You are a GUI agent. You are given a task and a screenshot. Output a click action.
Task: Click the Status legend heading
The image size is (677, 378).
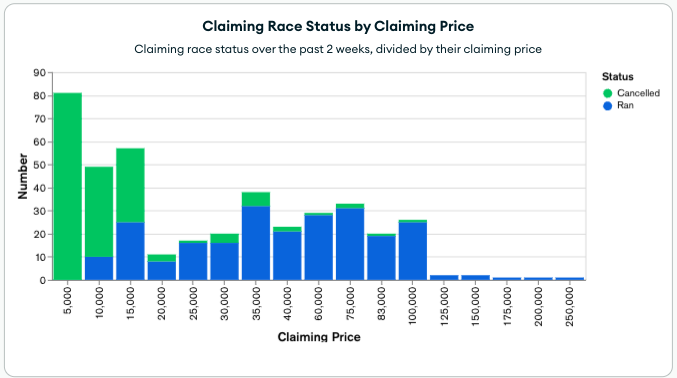click(x=617, y=77)
